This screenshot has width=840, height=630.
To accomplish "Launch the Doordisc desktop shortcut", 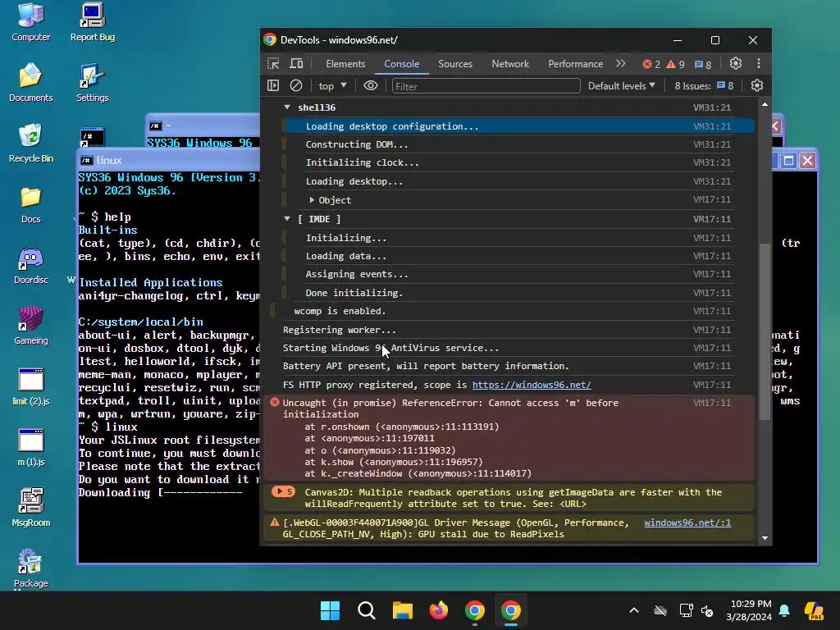I will tap(30, 266).
